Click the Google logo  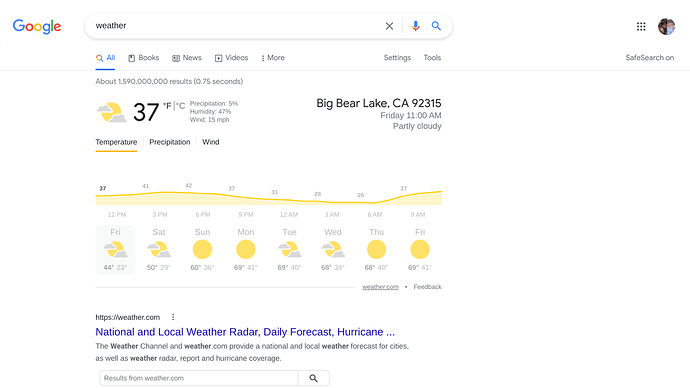tap(37, 26)
